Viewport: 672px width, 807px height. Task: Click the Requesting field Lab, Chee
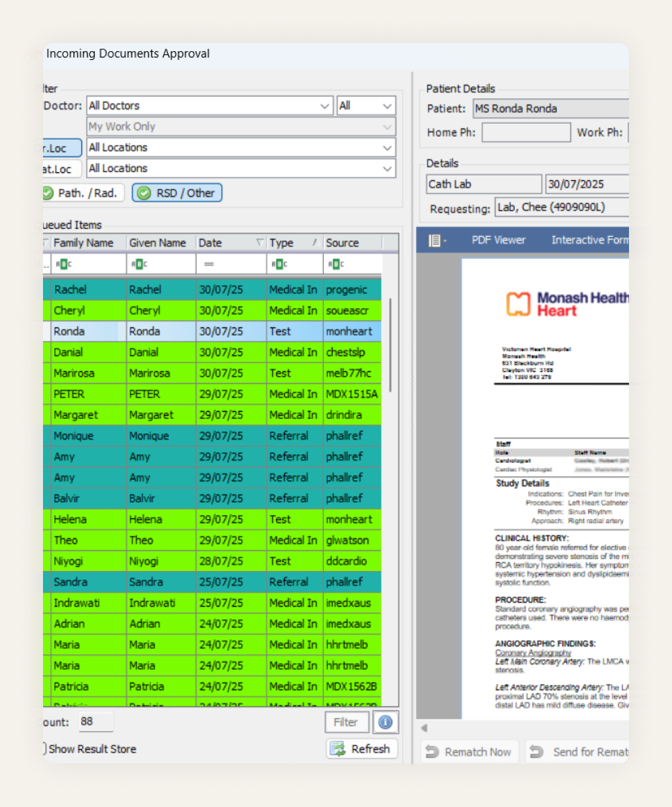point(562,207)
